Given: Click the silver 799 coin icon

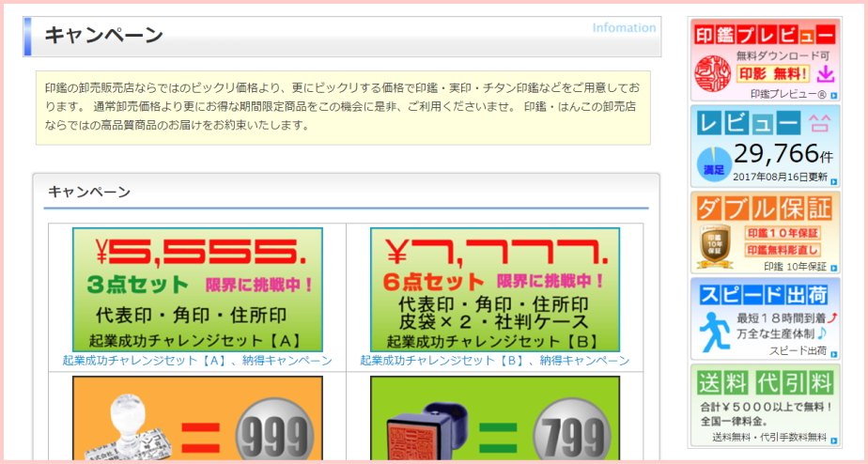Looking at the screenshot, I should pyautogui.click(x=572, y=430).
